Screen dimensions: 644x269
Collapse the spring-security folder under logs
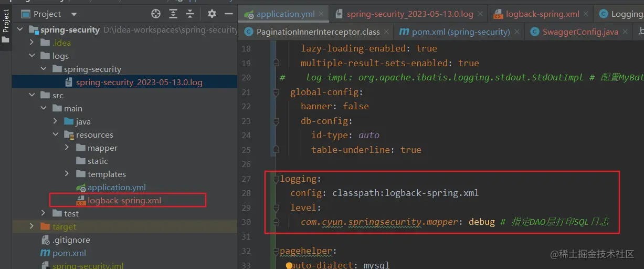pyautogui.click(x=44, y=69)
